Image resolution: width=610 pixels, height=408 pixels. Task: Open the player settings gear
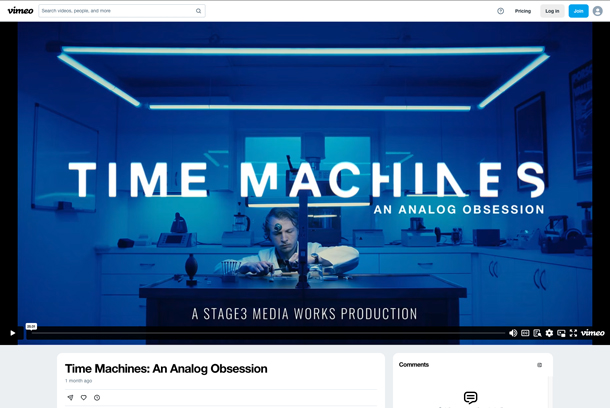tap(549, 333)
